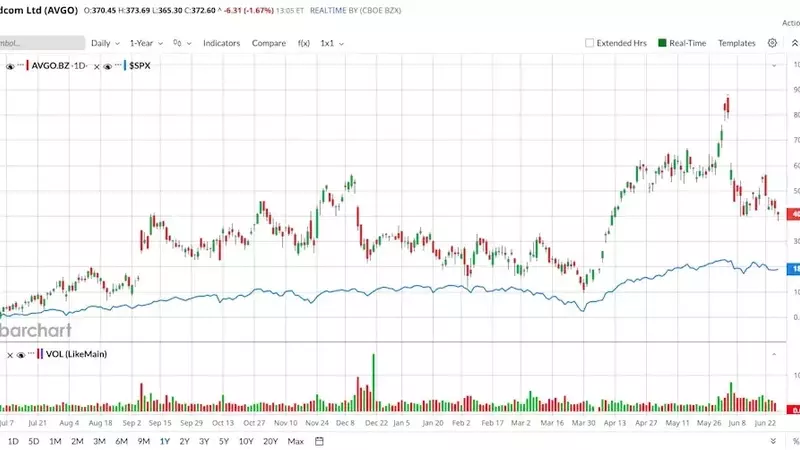Image resolution: width=800 pixels, height=450 pixels.
Task: Select the Max time range
Action: (295, 441)
